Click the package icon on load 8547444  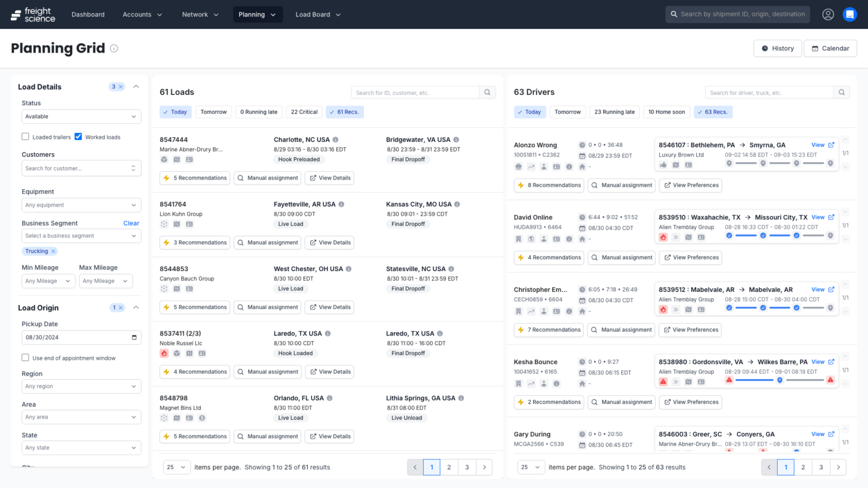click(x=164, y=160)
